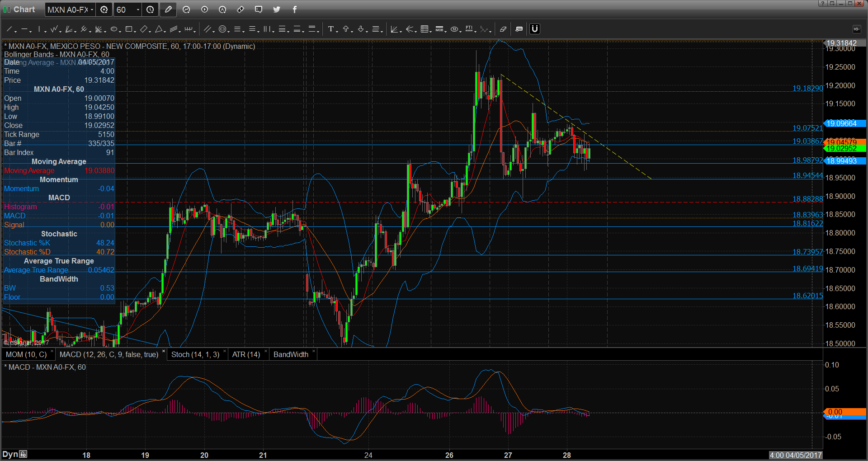Image resolution: width=868 pixels, height=461 pixels.
Task: Share chart to Facebook
Action: (x=295, y=9)
